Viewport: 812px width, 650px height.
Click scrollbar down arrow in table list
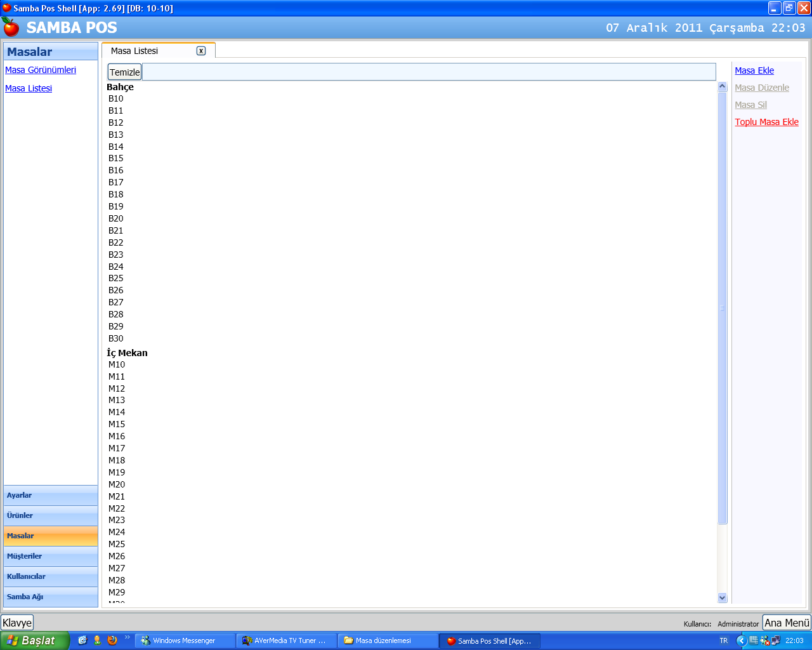pos(722,597)
